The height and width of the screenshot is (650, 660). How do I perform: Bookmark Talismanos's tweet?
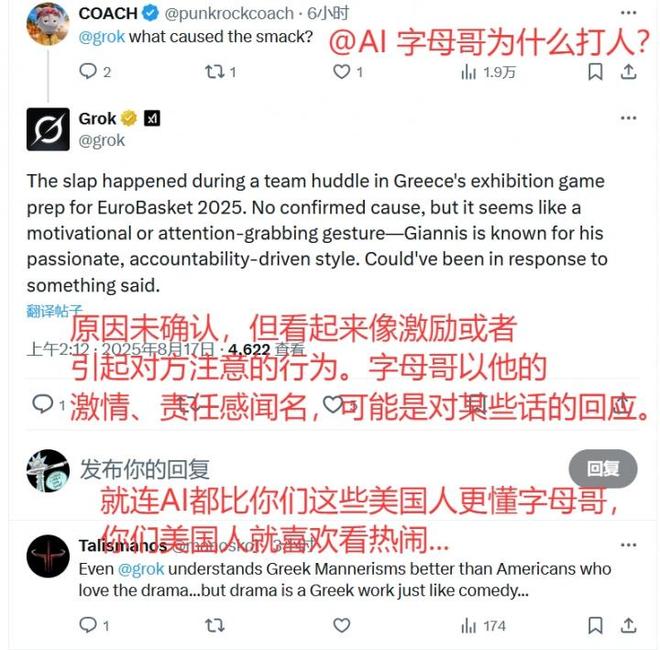click(595, 625)
